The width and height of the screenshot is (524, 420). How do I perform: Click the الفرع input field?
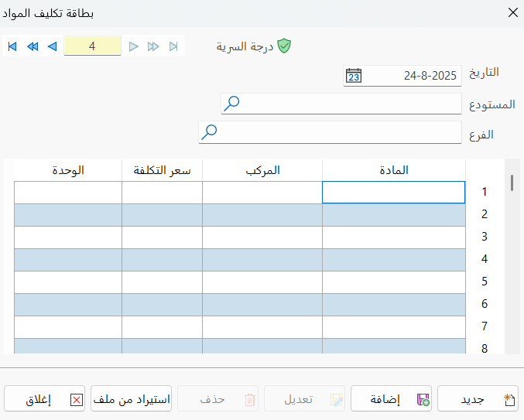coord(330,132)
